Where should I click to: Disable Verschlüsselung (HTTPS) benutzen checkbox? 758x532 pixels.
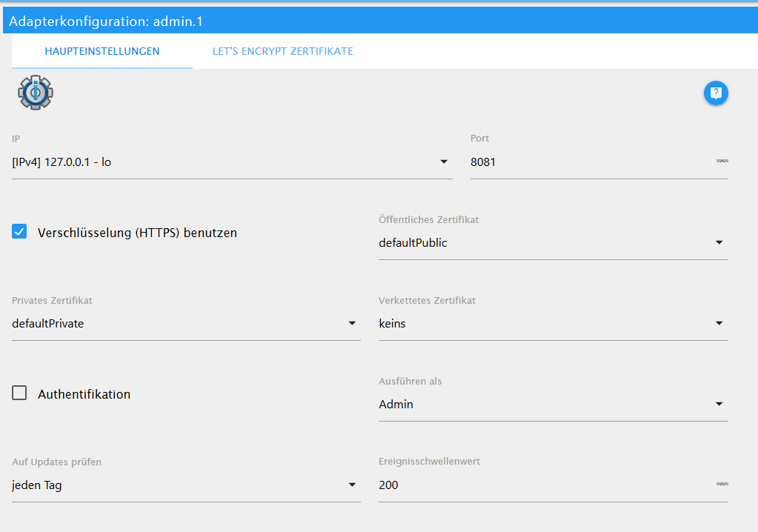tap(19, 232)
